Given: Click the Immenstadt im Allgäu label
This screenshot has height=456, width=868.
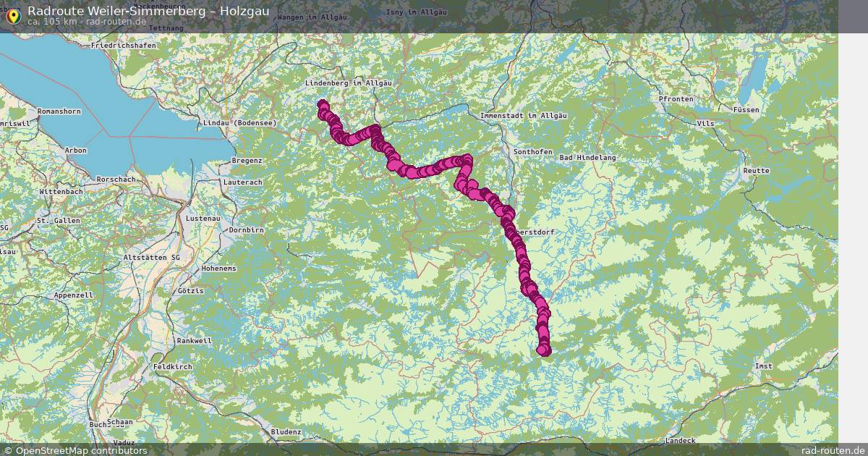Looking at the screenshot, I should coord(524,116).
